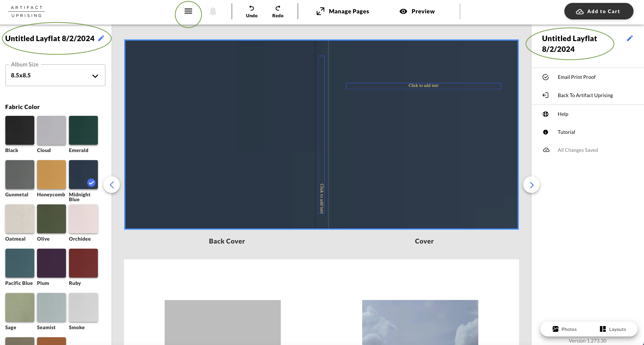Choose Pacific Blue fabric swatch
This screenshot has height=345, width=644.
20,263
